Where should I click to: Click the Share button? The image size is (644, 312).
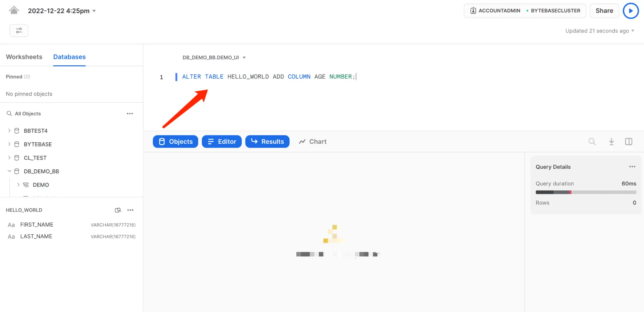pyautogui.click(x=604, y=11)
